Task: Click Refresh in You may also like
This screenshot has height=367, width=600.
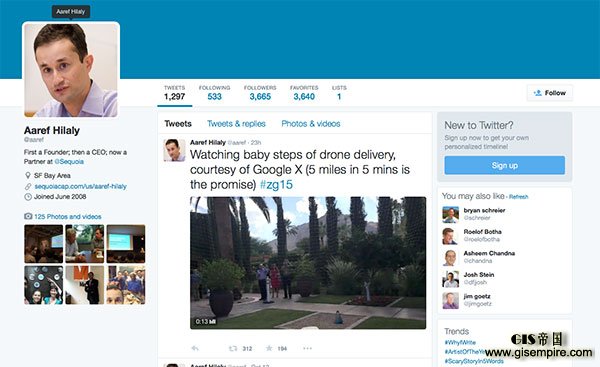Action: click(518, 197)
